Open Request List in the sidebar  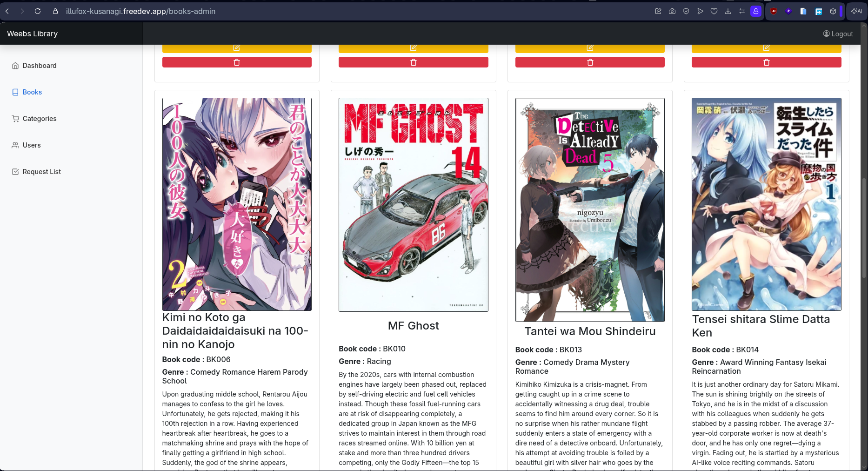tap(37, 172)
